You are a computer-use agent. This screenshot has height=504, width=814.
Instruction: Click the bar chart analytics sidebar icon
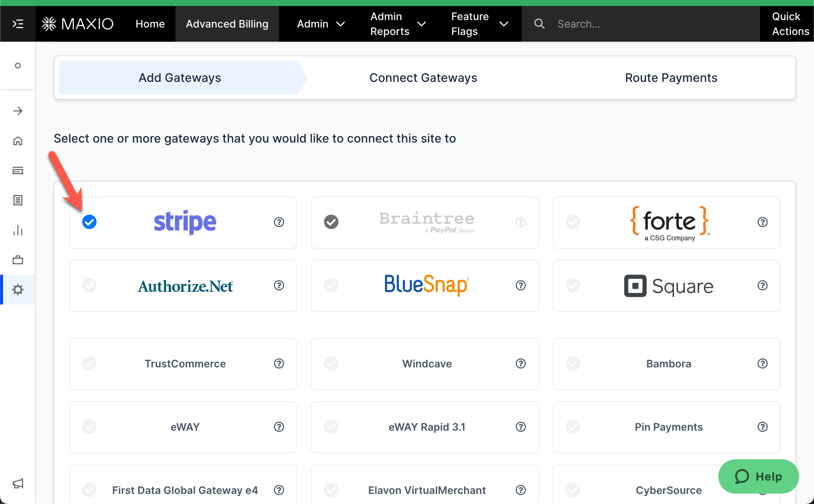tap(18, 230)
